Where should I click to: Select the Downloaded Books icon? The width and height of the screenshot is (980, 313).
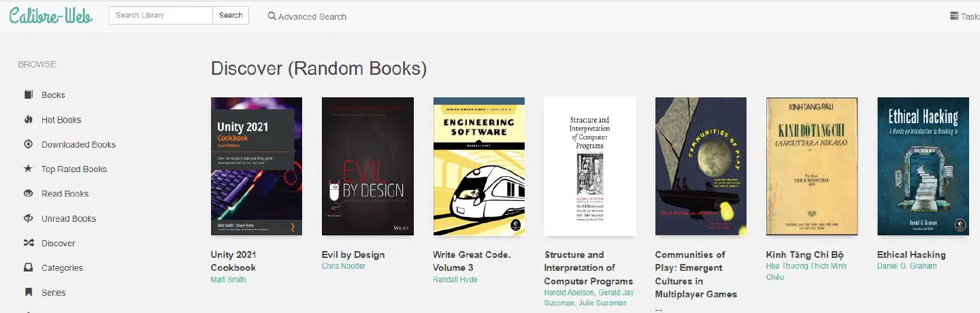pyautogui.click(x=29, y=144)
